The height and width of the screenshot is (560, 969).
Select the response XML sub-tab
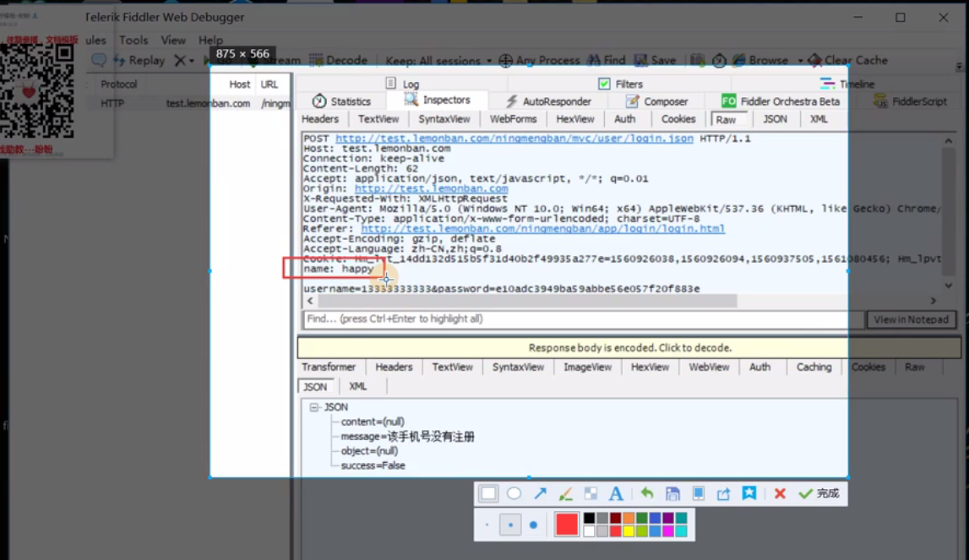pyautogui.click(x=358, y=386)
